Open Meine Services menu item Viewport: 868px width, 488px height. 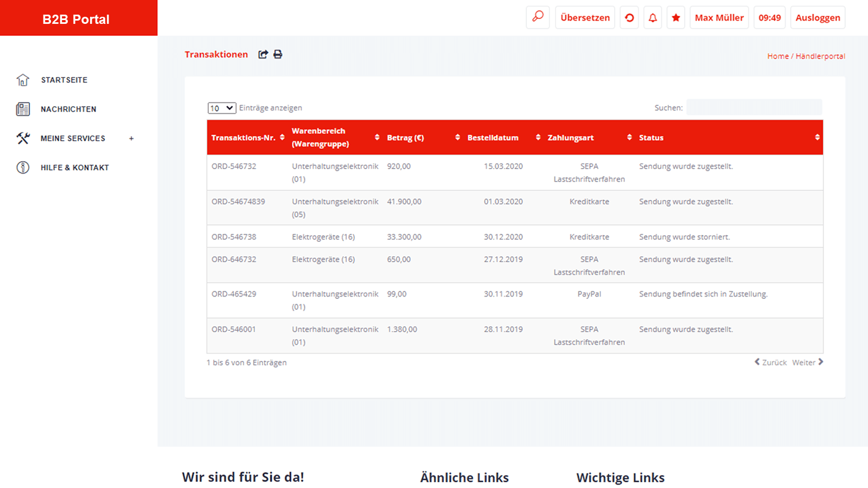pos(73,138)
